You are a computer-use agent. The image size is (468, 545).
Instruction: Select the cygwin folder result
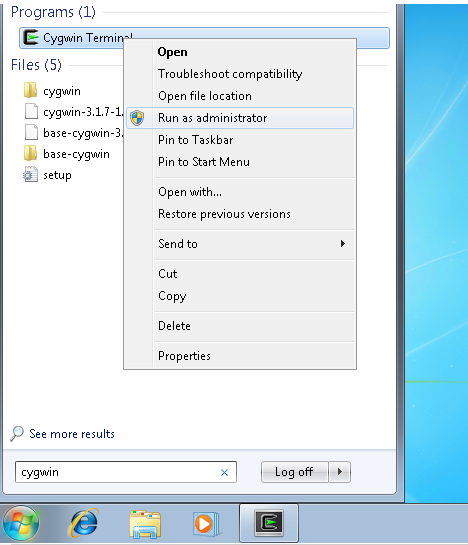click(x=62, y=91)
